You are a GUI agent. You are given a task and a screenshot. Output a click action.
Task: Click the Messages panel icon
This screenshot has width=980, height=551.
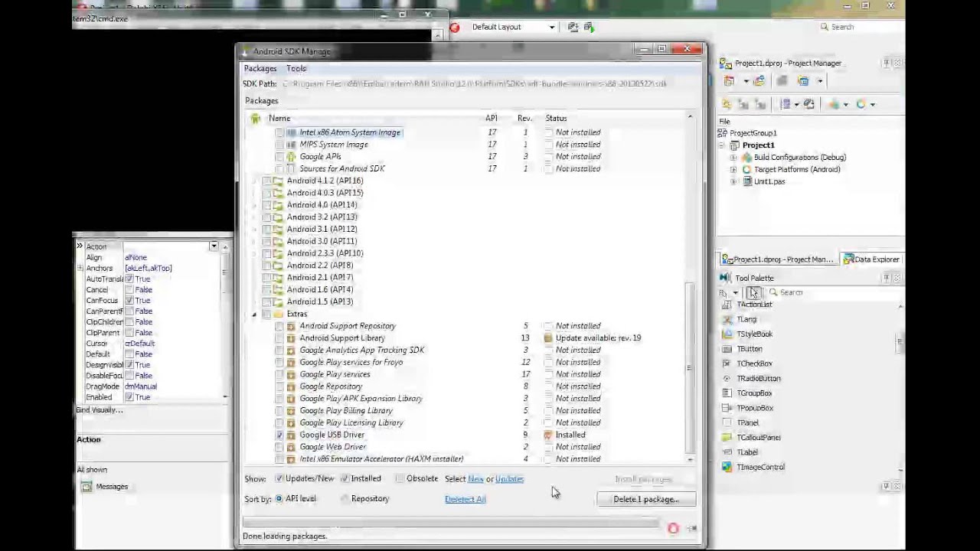(x=87, y=487)
